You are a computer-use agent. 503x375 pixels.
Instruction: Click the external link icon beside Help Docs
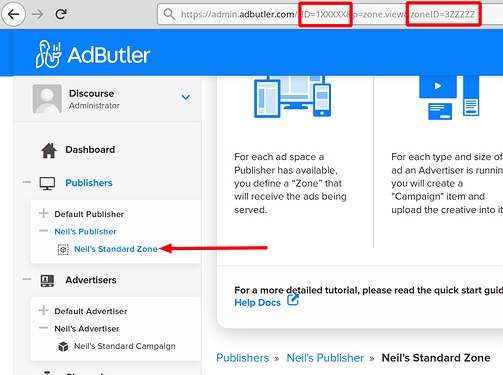click(x=293, y=300)
